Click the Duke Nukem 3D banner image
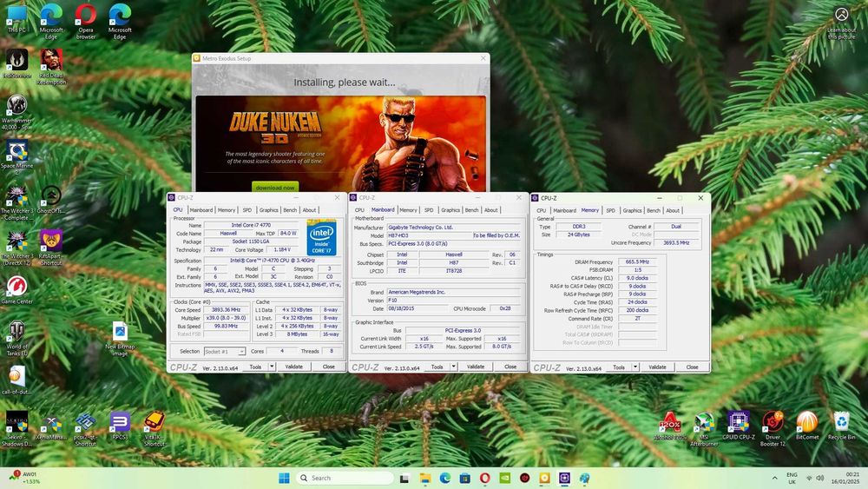Screen dimensions: 868x489 point(340,143)
